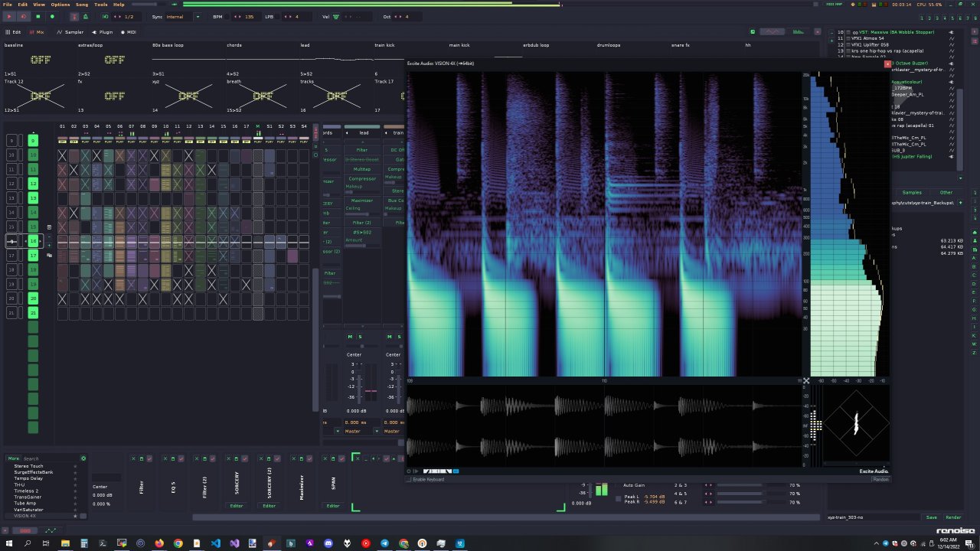This screenshot has height=551, width=980.
Task: Toggle the record/edit mode button
Action: (x=52, y=16)
